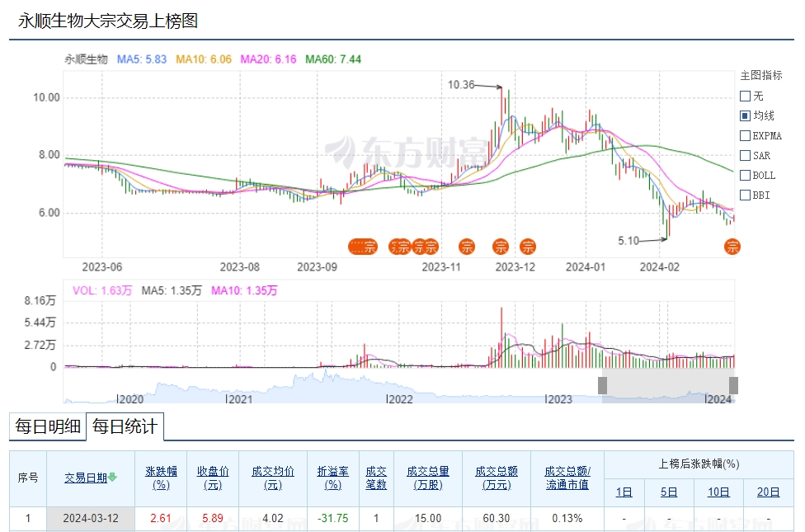Grab the left handle of timeline range
805x532 pixels.
pos(602,385)
